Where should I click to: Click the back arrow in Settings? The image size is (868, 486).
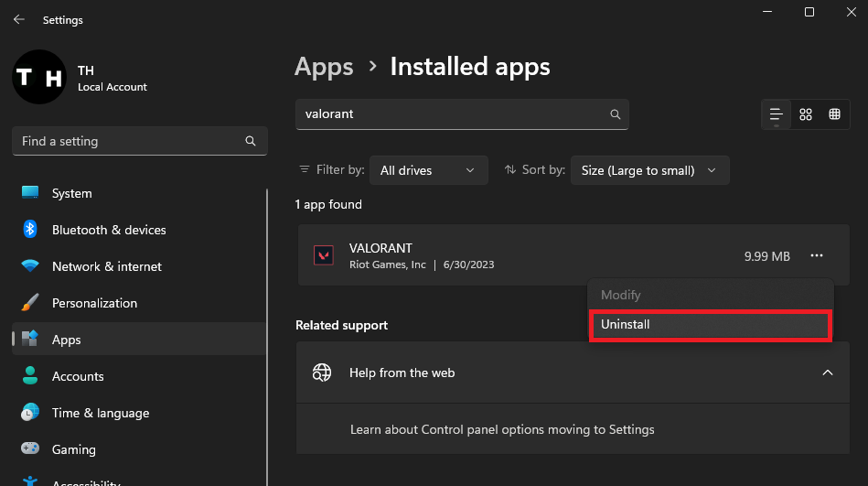click(18, 19)
